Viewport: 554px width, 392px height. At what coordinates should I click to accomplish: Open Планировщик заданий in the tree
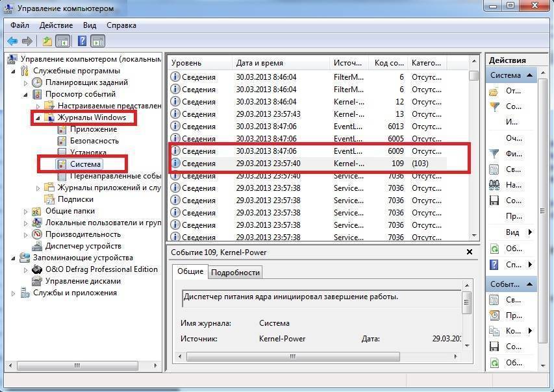(x=86, y=82)
